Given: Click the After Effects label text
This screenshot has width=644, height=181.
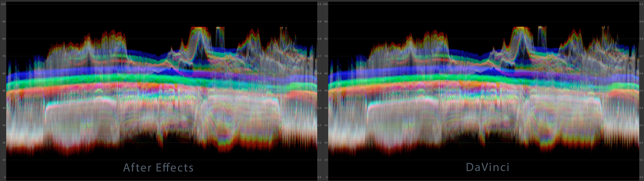Looking at the screenshot, I should pyautogui.click(x=158, y=167).
